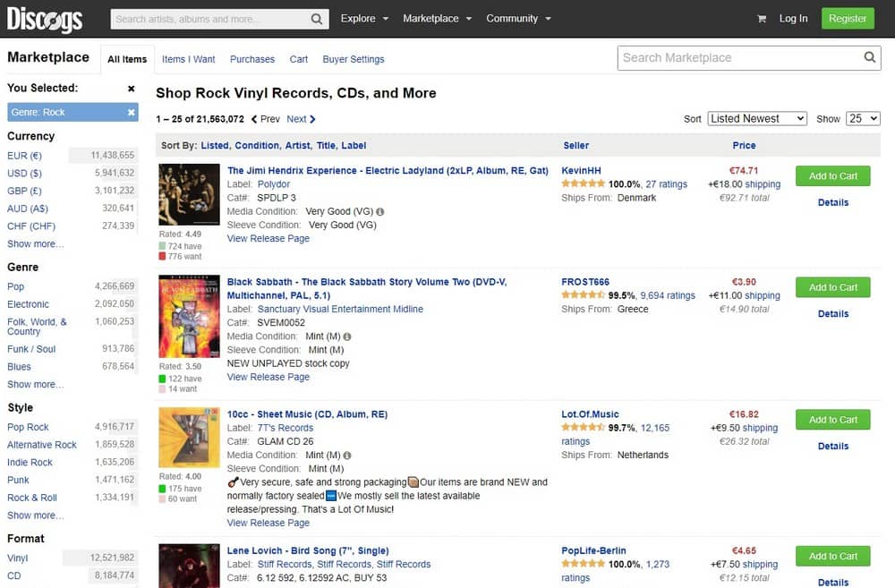View Details for Black Sabbath listing

[x=832, y=314]
